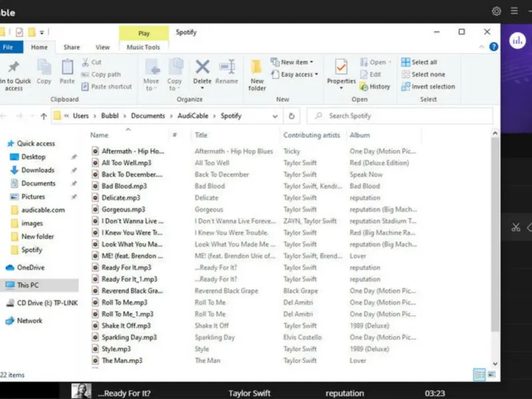Go up one folder level arrow
The width and height of the screenshot is (532, 399).
(43, 116)
